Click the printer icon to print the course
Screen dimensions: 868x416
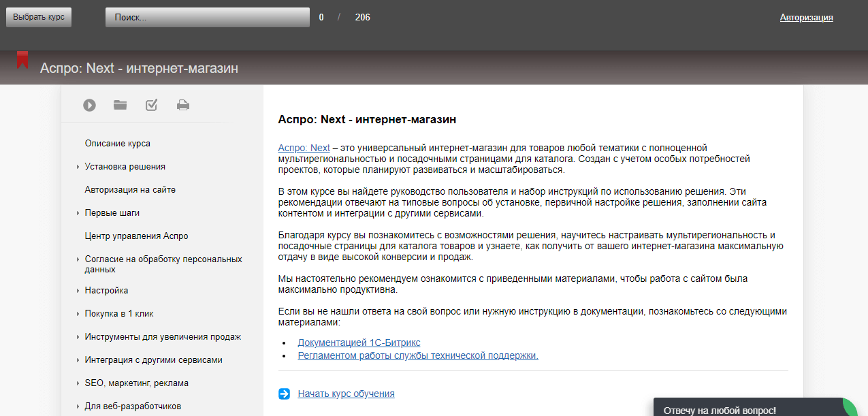(183, 105)
